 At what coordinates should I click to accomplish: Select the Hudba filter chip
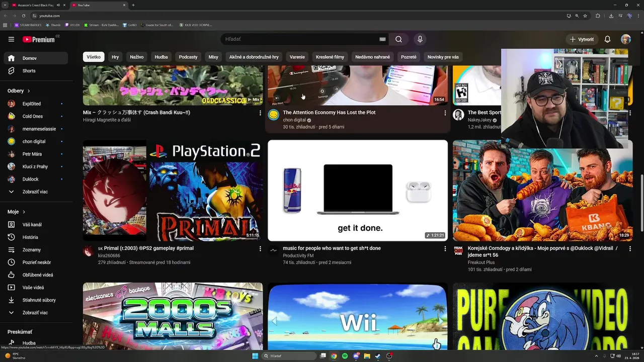(162, 57)
